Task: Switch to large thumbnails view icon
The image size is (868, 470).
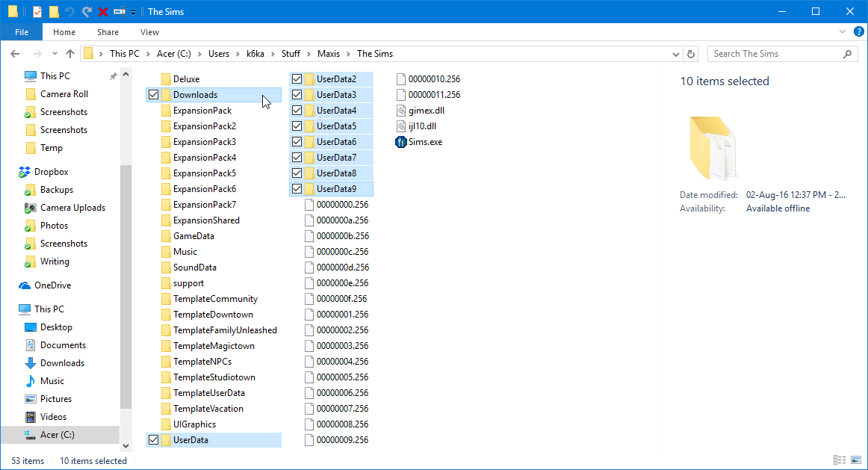Action: [856, 460]
